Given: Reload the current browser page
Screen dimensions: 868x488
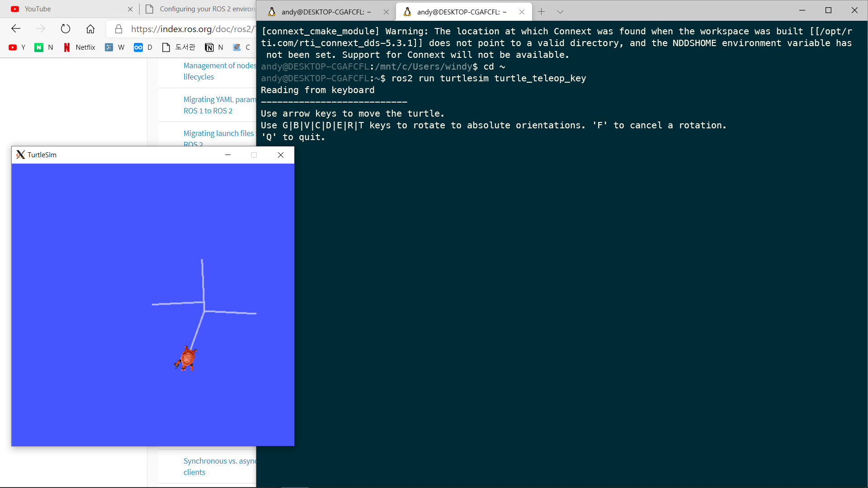Looking at the screenshot, I should click(66, 29).
